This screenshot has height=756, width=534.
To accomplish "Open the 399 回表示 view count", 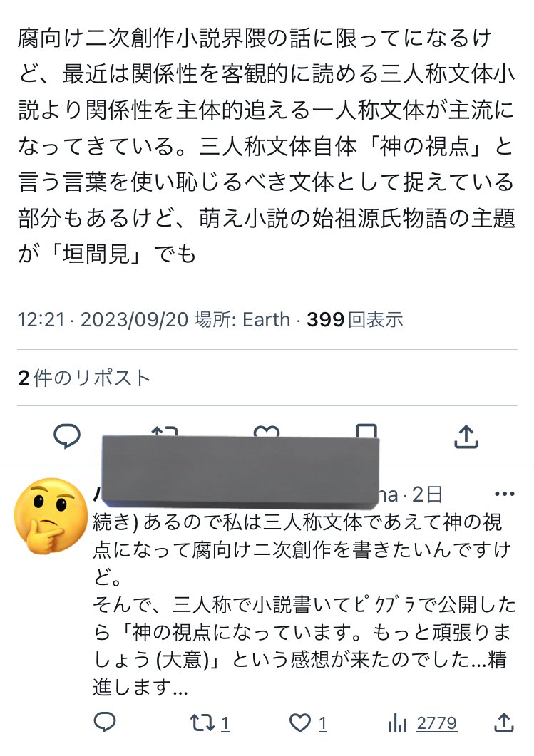I will point(354,320).
